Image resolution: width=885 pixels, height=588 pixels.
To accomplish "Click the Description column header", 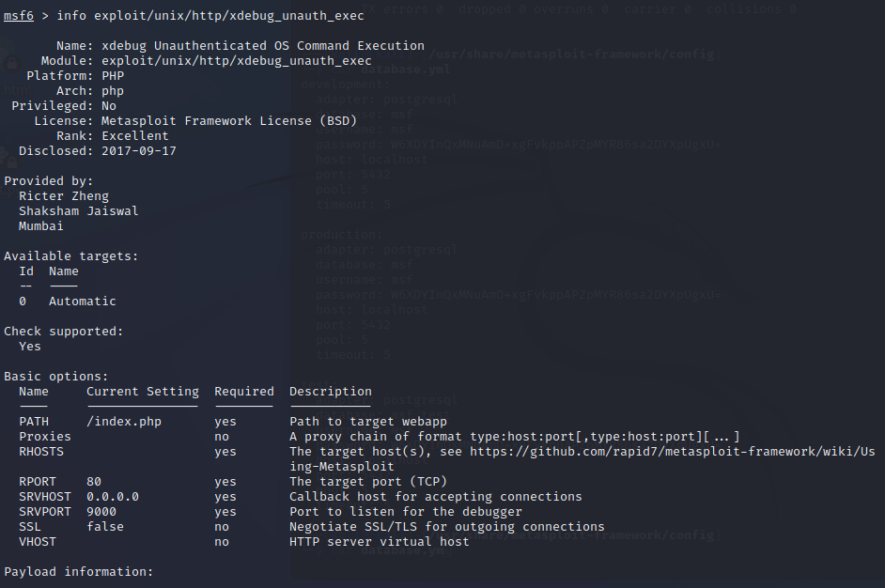I will pos(331,392).
